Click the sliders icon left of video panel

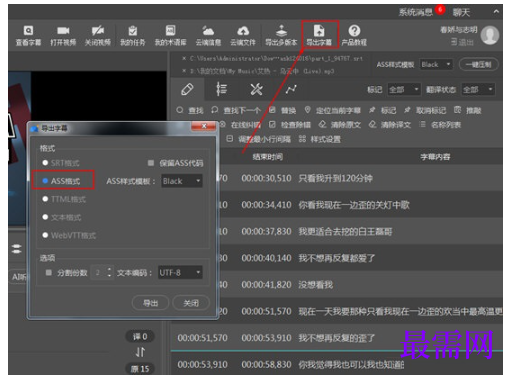click(17, 249)
